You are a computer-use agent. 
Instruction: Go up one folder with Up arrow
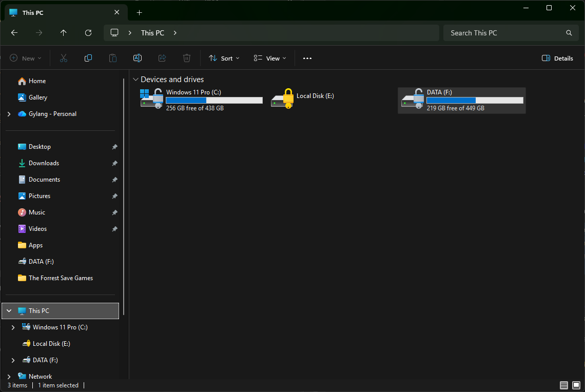coord(64,33)
